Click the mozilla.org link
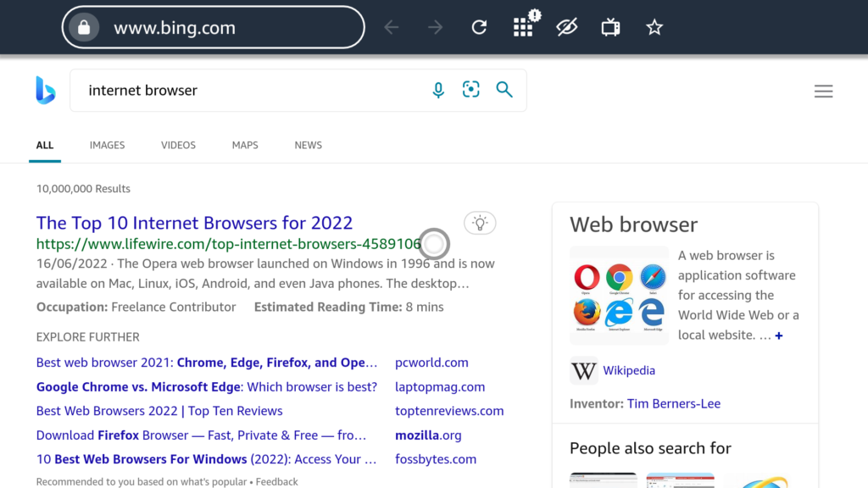Screen dimensions: 868x488 (428, 435)
